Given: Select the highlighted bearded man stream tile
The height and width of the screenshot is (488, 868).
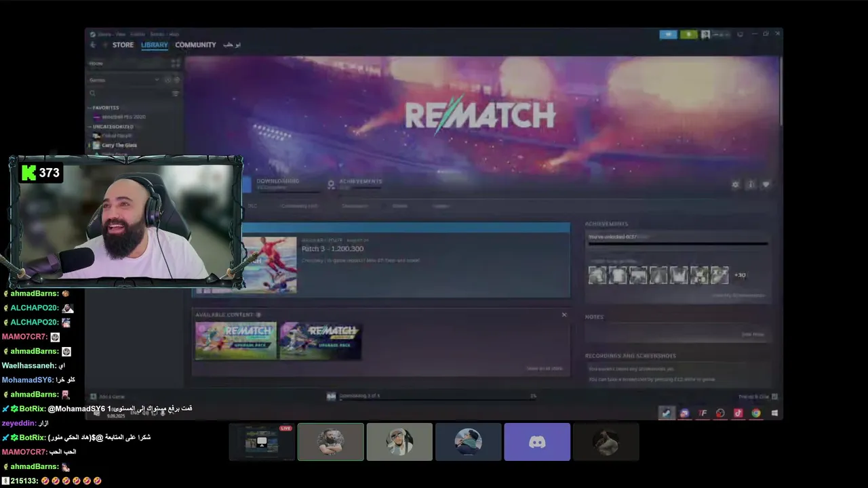Looking at the screenshot, I should [x=331, y=442].
